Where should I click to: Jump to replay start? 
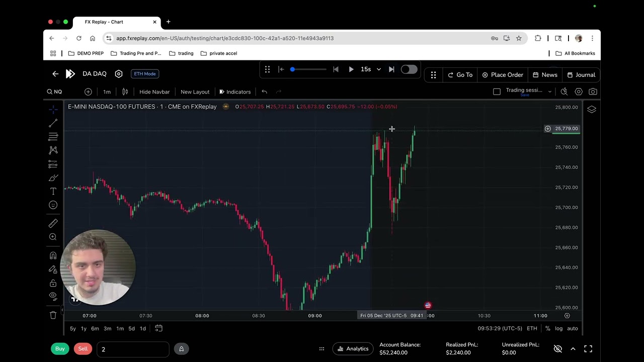(281, 69)
